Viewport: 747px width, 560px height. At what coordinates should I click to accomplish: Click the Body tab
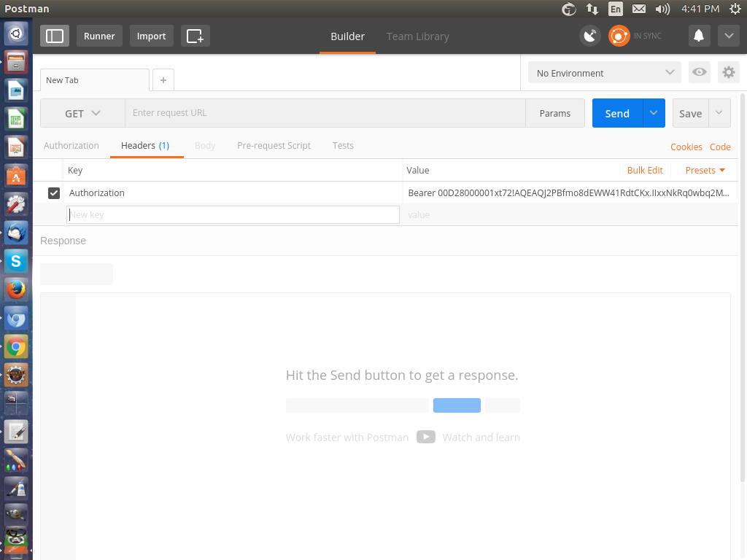[x=205, y=145]
